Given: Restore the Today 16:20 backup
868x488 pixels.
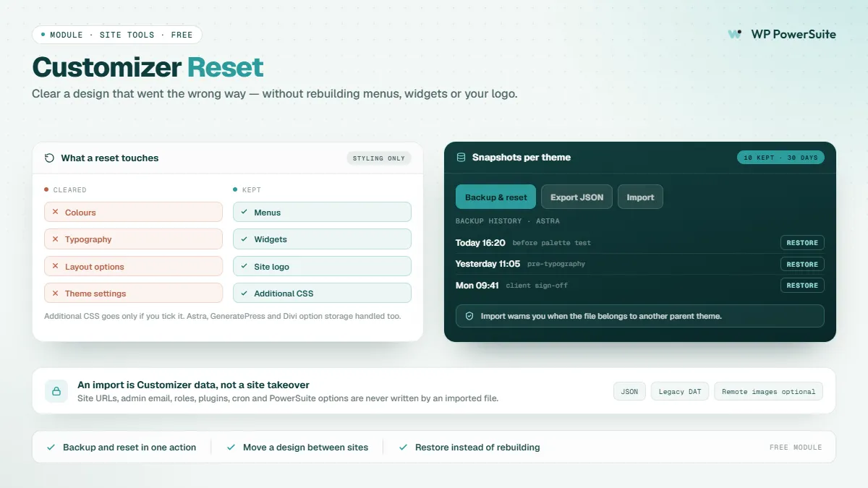Looking at the screenshot, I should point(802,243).
